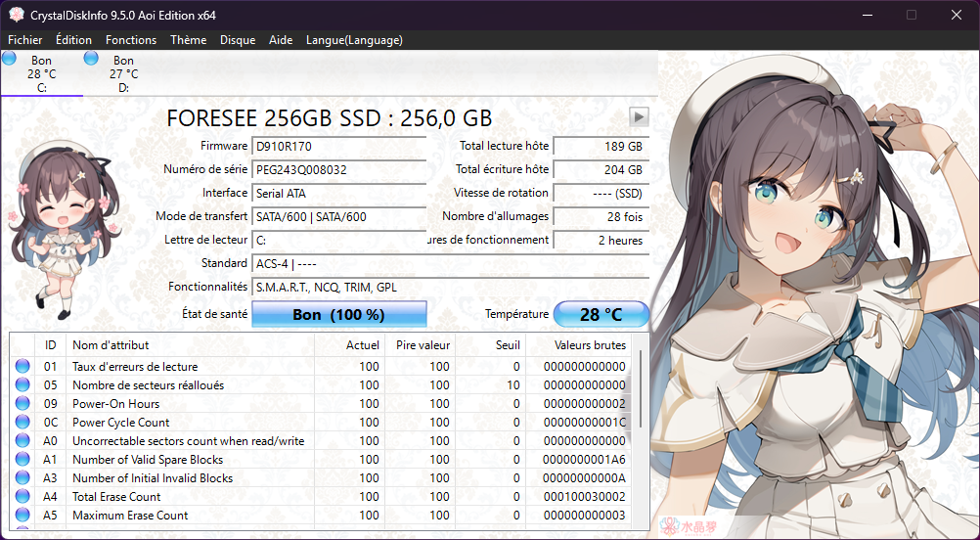Click status orb of Power Cycle Count row
980x540 pixels.
pos(22,422)
